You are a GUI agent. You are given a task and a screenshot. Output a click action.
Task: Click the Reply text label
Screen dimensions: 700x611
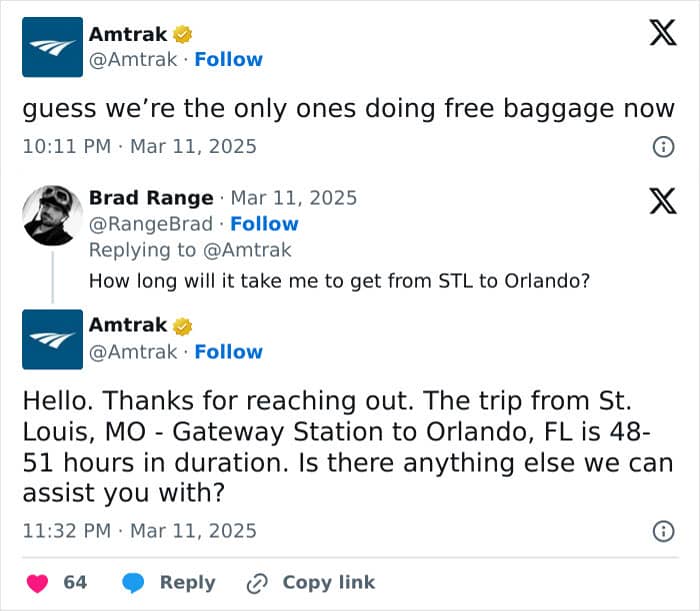coord(188,583)
